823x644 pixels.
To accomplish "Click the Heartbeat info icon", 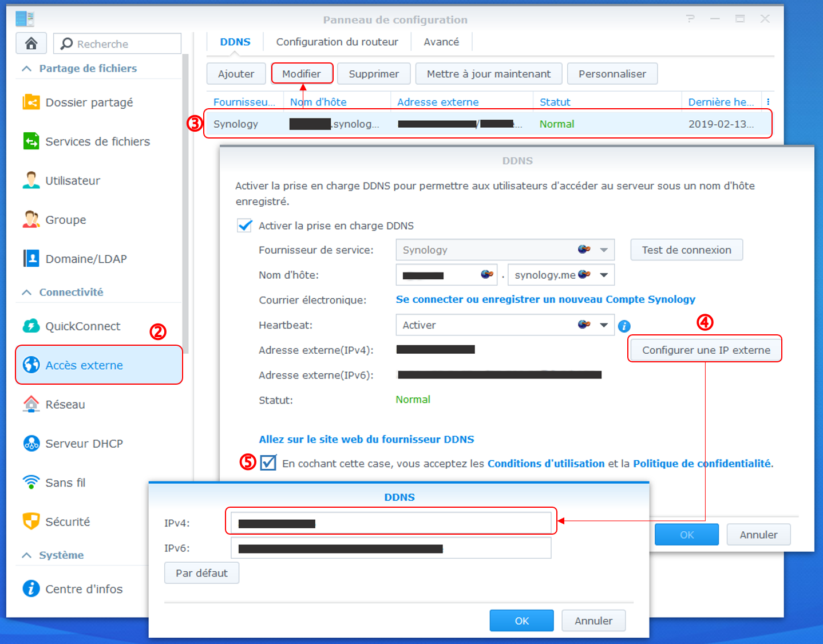I will [624, 326].
